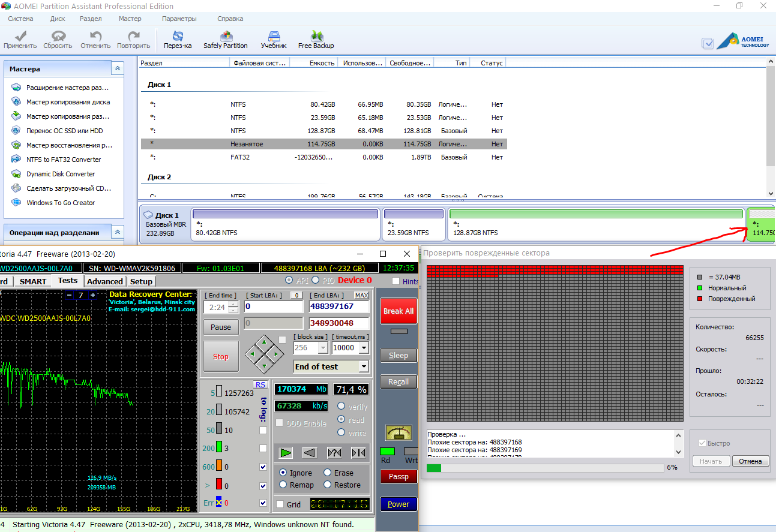Click the Recall button

(x=399, y=381)
